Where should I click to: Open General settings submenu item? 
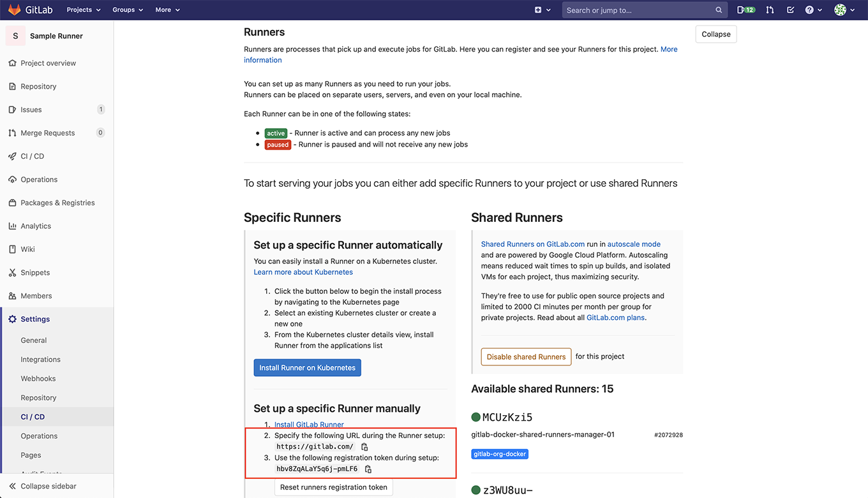(34, 340)
